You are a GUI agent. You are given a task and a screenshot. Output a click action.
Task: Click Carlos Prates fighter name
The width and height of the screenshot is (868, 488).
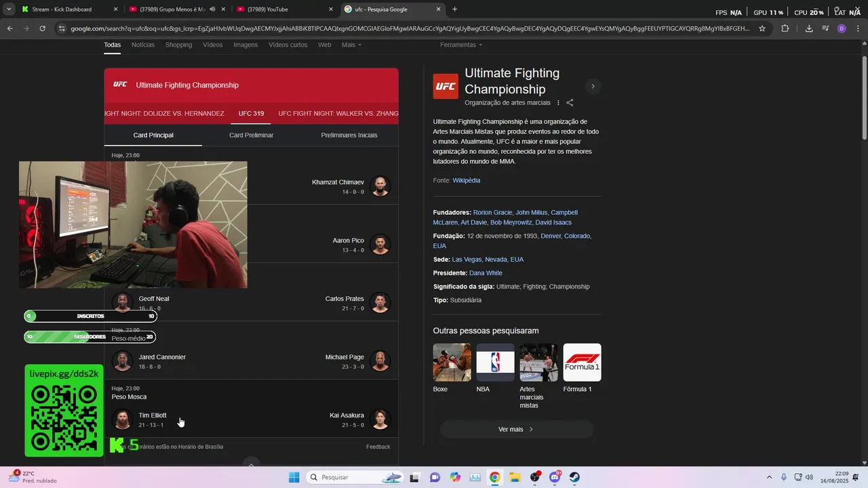pyautogui.click(x=344, y=299)
